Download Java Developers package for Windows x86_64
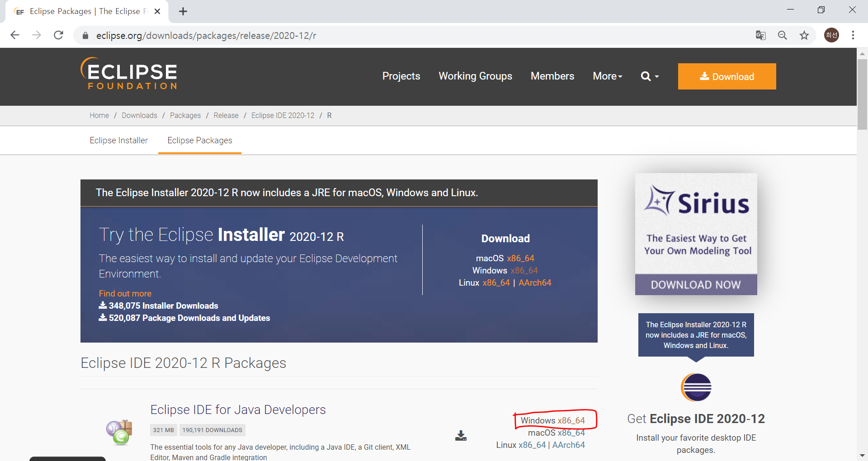The image size is (868, 461). pos(571,420)
